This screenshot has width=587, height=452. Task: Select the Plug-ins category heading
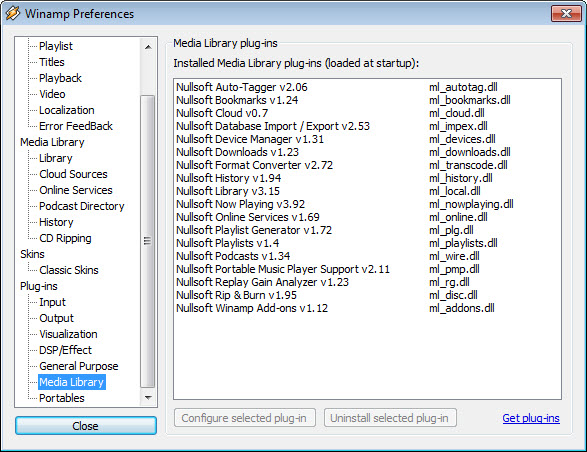[39, 286]
